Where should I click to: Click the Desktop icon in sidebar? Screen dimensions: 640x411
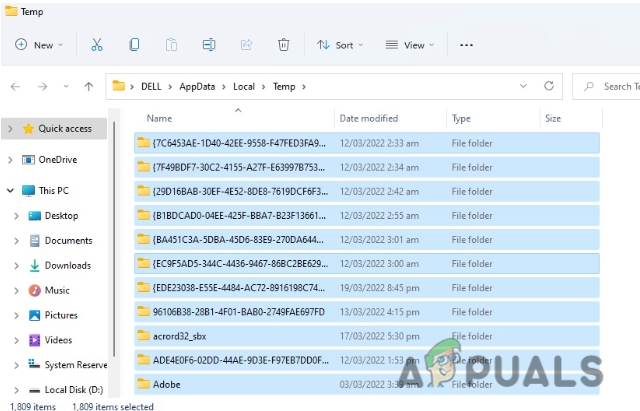(35, 215)
